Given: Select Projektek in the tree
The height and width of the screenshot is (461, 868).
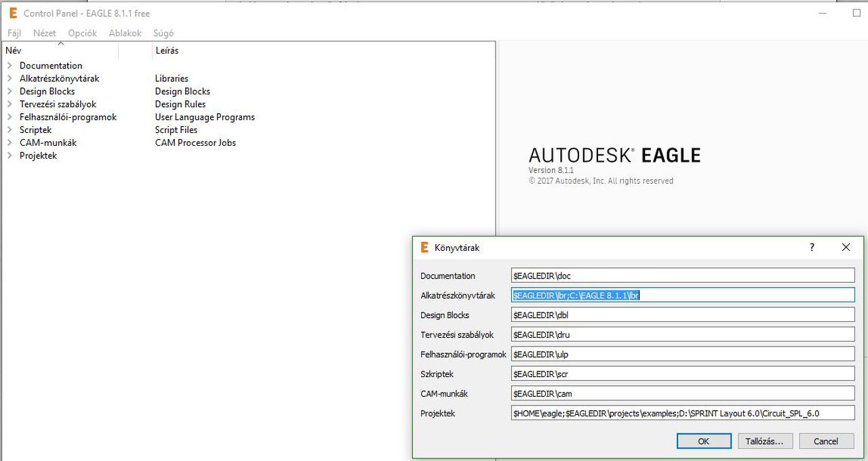Looking at the screenshot, I should (38, 156).
